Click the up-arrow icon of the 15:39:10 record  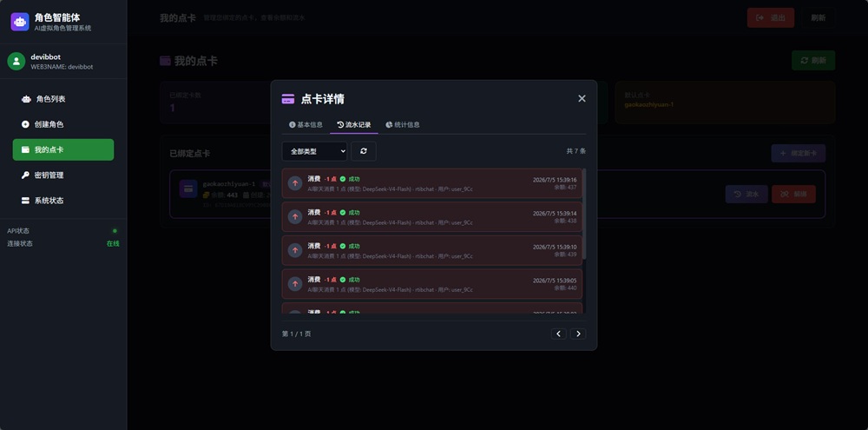[x=295, y=250]
